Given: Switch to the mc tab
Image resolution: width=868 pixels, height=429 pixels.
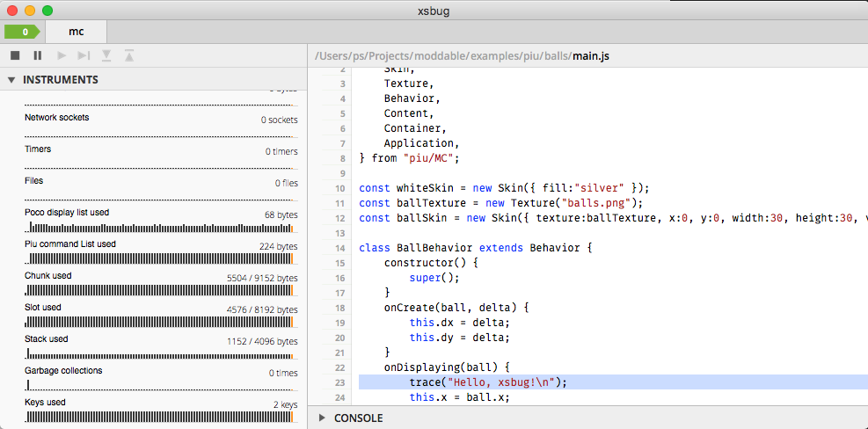Looking at the screenshot, I should pyautogui.click(x=77, y=32).
